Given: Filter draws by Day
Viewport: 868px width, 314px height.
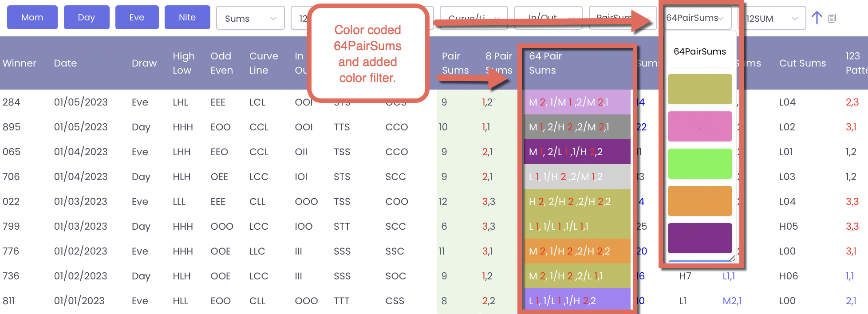Looking at the screenshot, I should 87,17.
